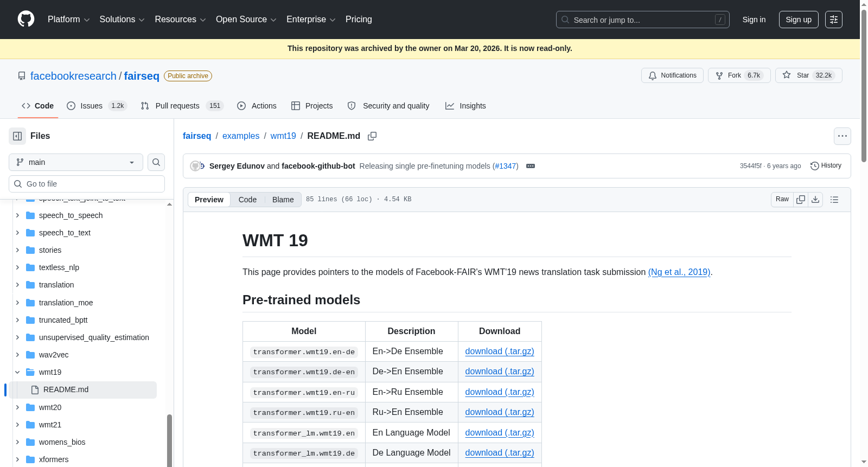Collapse the Files side panel
The image size is (868, 467).
17,136
